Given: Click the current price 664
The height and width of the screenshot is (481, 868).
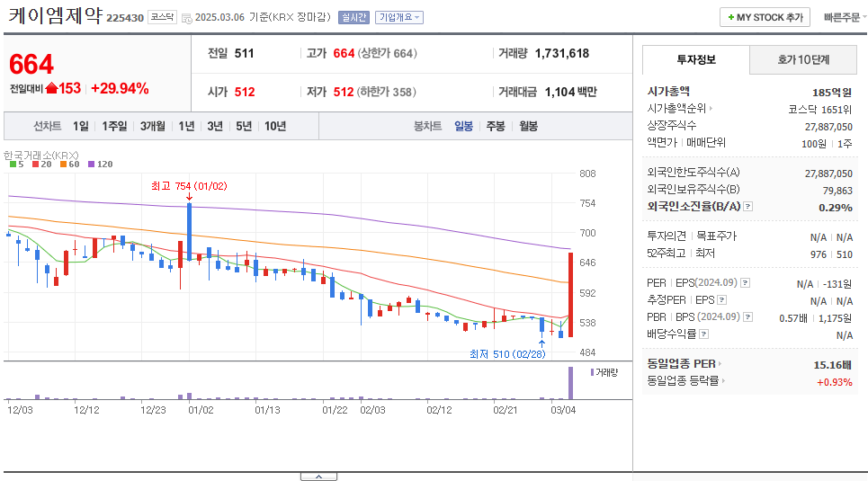Looking at the screenshot, I should pos(31,65).
